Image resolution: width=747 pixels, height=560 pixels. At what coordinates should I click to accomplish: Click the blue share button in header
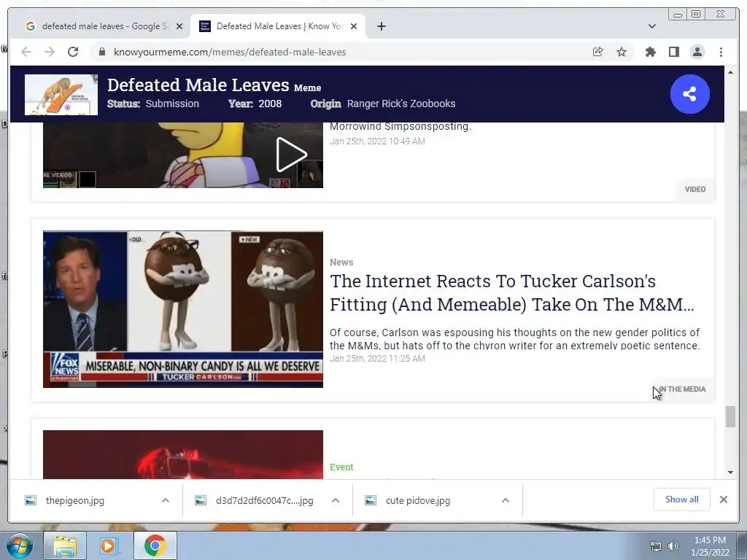pyautogui.click(x=690, y=94)
